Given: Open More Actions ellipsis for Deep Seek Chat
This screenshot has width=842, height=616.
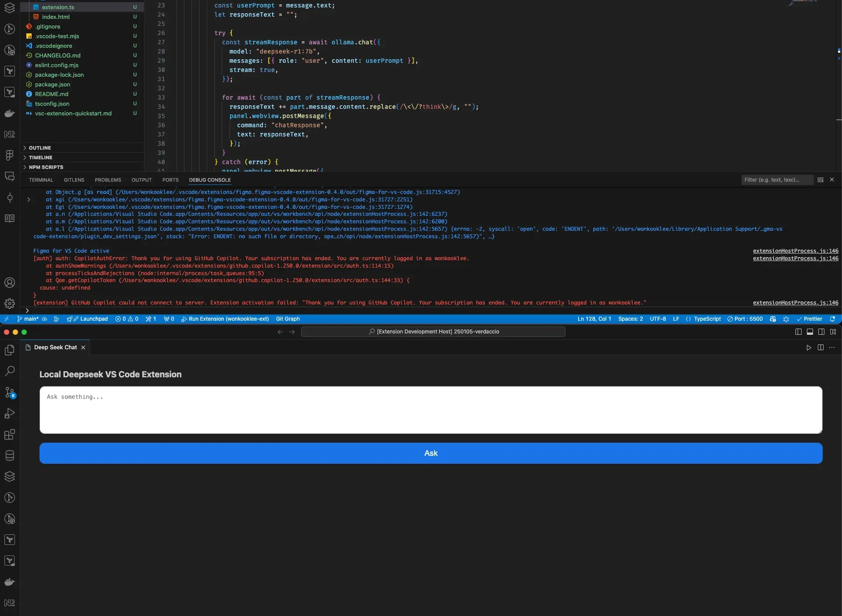Looking at the screenshot, I should pos(832,347).
